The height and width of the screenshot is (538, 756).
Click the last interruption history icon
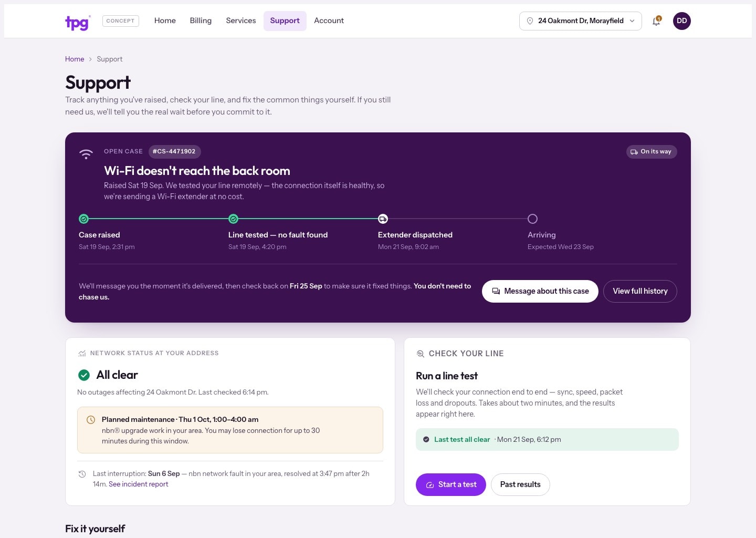pos(82,474)
